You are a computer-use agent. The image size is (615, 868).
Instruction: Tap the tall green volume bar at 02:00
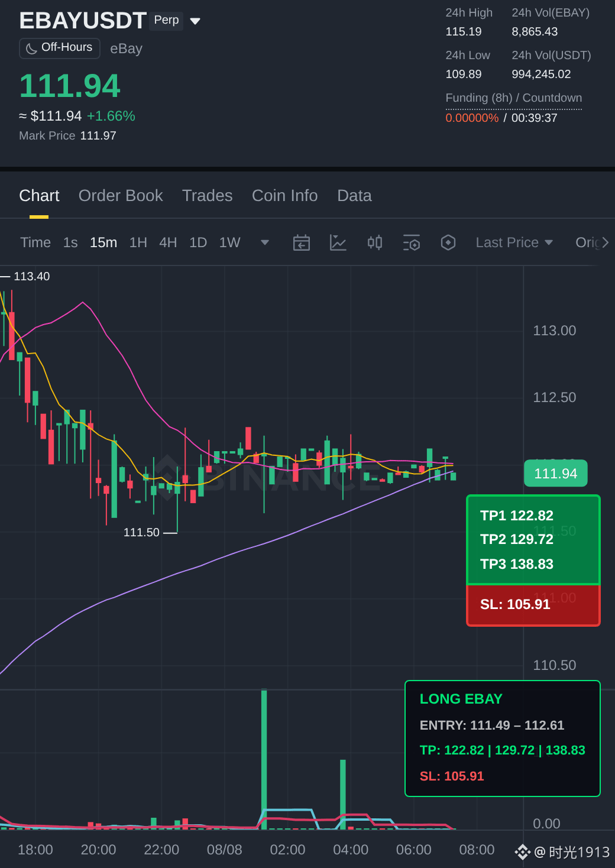pos(264,759)
